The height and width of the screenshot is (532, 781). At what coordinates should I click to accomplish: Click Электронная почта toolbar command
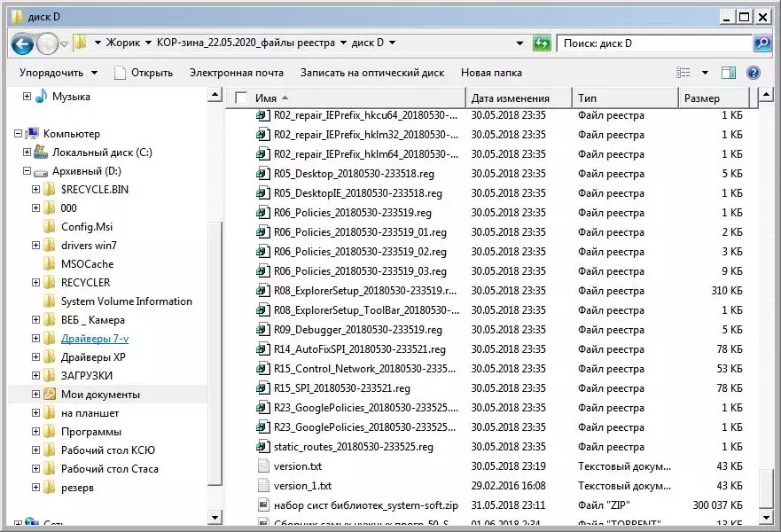[236, 73]
